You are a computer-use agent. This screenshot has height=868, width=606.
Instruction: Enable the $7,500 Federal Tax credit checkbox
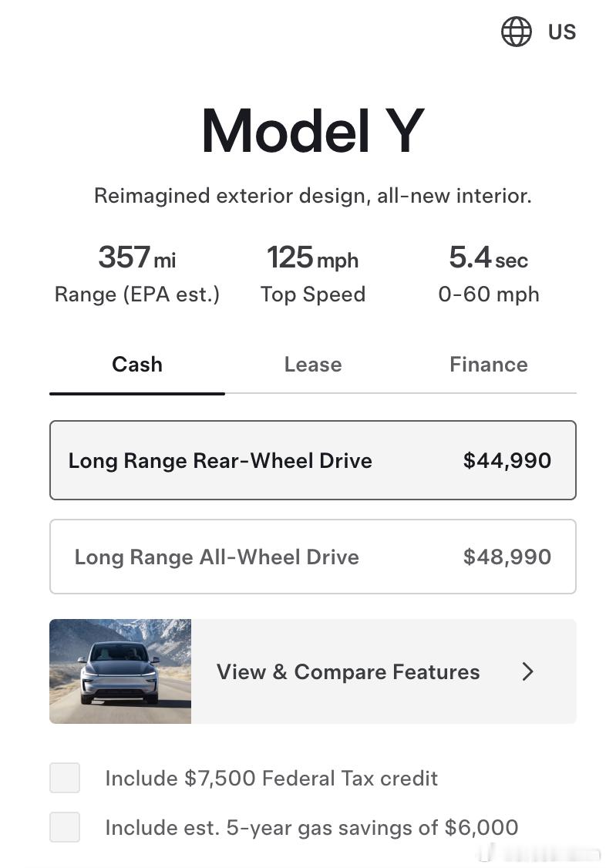pos(65,778)
